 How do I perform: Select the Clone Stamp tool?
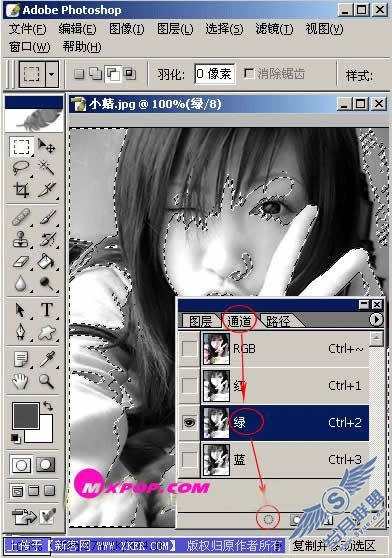(21, 239)
